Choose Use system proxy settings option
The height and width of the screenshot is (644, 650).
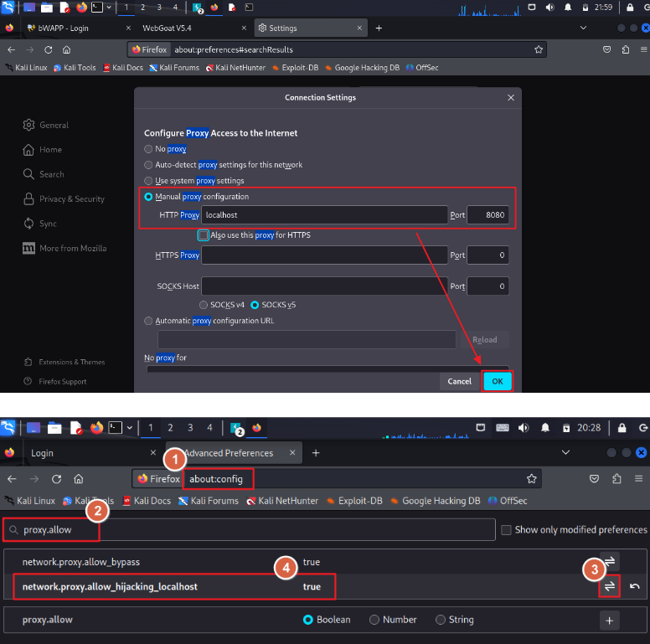point(148,181)
